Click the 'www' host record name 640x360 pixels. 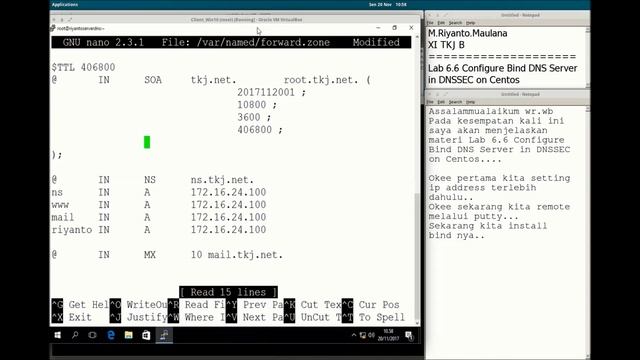click(60, 205)
